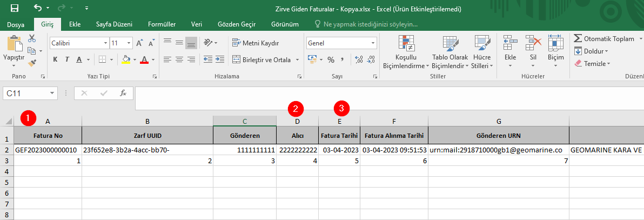
Task: Apply percent style format
Action: pos(331,60)
